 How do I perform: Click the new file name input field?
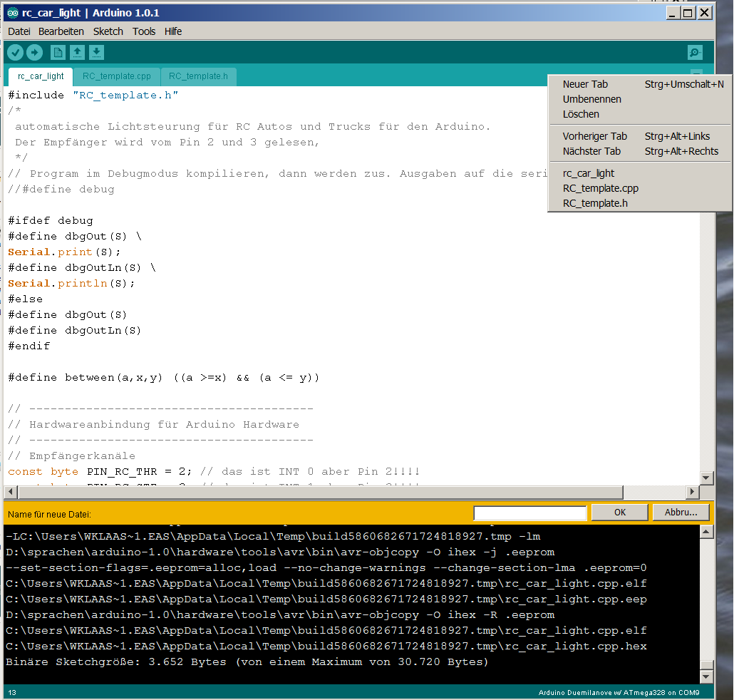click(529, 513)
